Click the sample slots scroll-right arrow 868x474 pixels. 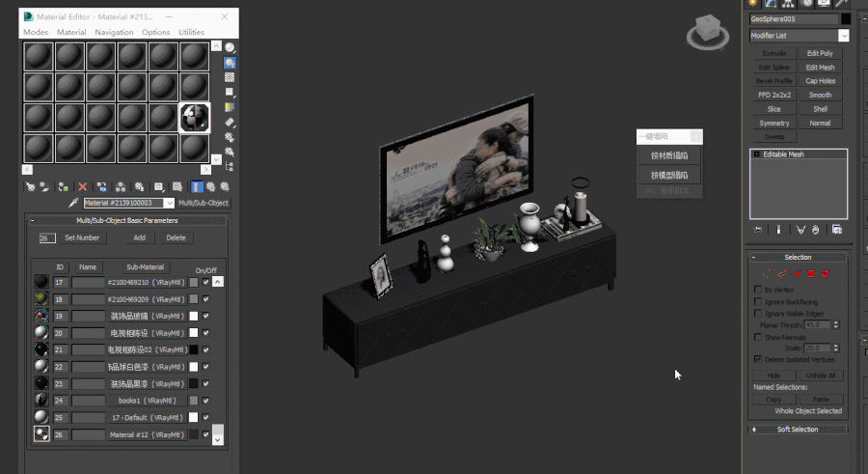click(205, 170)
